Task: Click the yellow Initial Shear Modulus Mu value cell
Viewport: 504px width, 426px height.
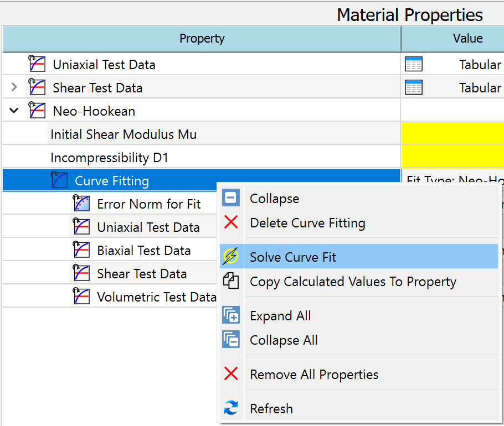Action: tap(452, 134)
